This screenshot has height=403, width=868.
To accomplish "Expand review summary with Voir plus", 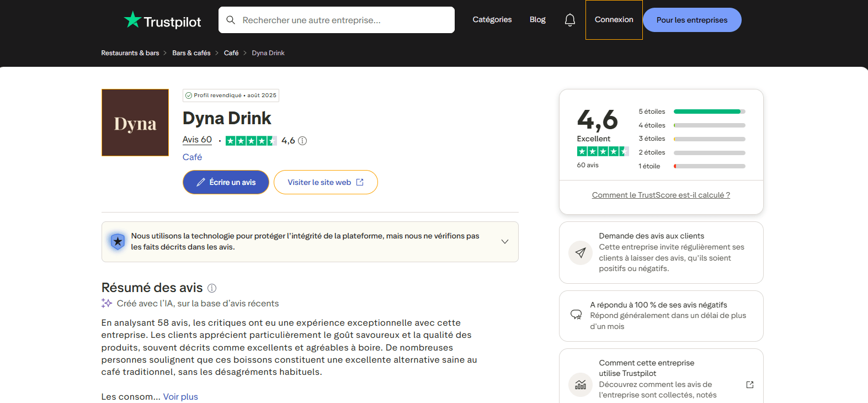I will [x=180, y=396].
